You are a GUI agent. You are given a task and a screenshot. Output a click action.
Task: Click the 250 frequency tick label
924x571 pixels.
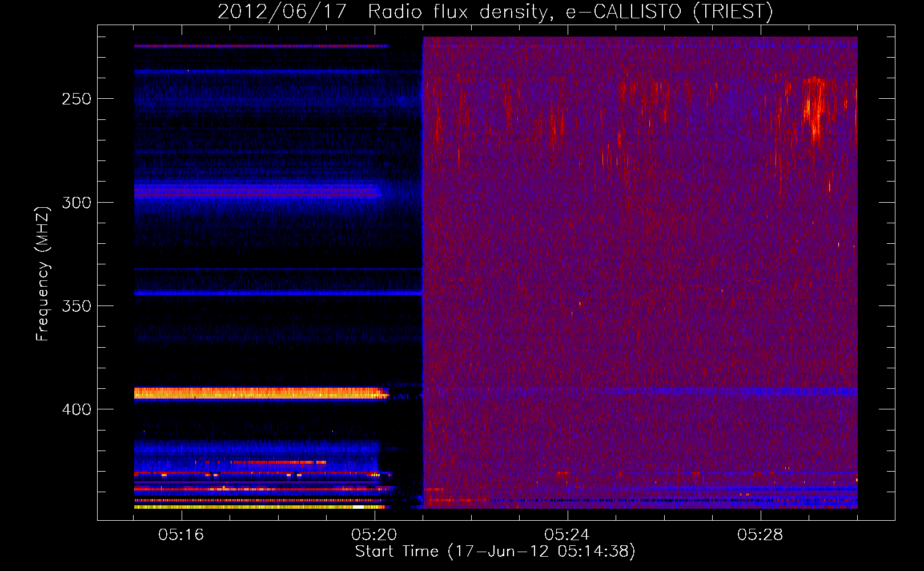pos(77,99)
